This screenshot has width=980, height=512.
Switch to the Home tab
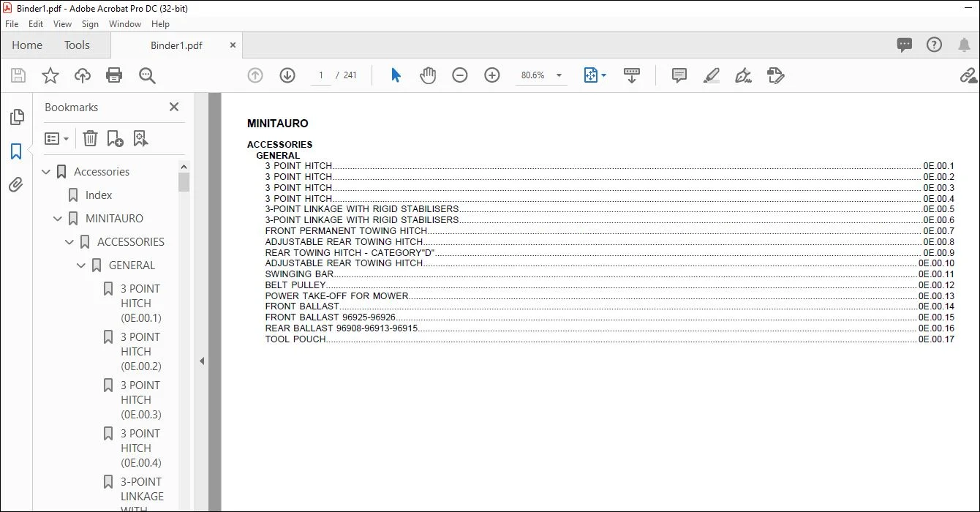click(x=27, y=45)
